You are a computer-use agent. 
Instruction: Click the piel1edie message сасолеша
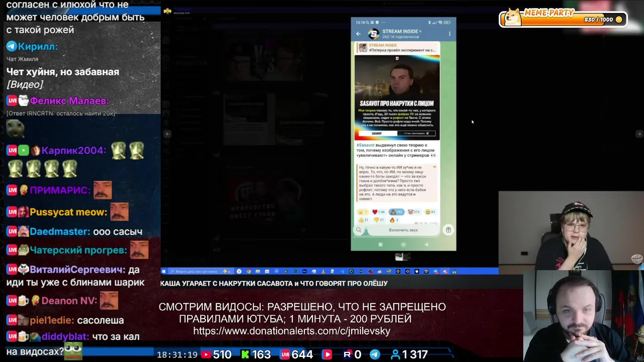(101, 320)
